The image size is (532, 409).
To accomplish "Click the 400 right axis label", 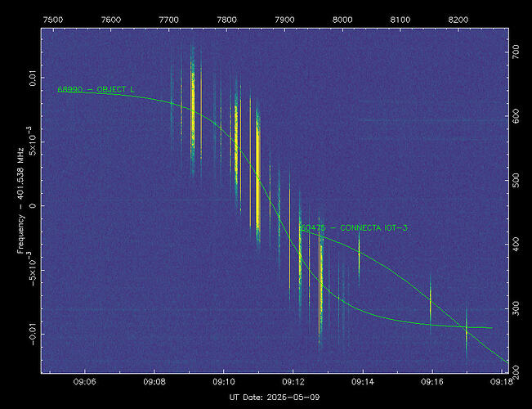I will pyautogui.click(x=516, y=244).
